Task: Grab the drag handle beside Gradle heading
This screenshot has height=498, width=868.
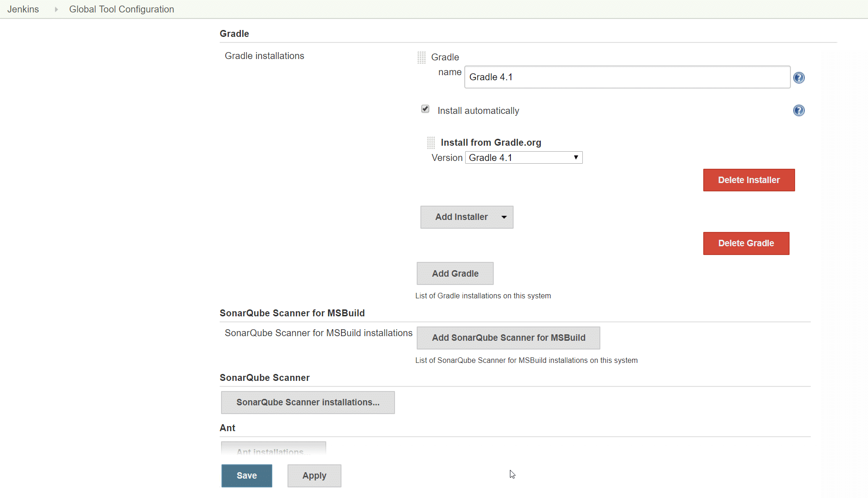Action: pyautogui.click(x=421, y=58)
